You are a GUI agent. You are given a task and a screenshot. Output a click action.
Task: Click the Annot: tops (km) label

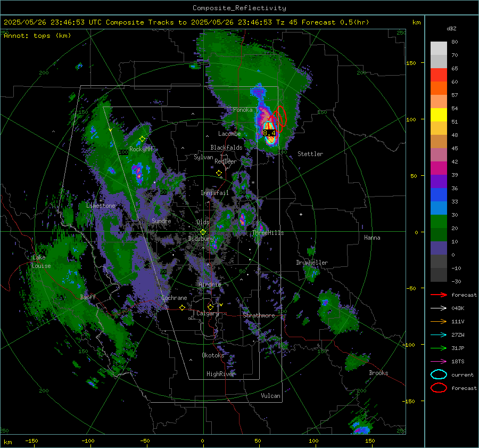pyautogui.click(x=37, y=36)
